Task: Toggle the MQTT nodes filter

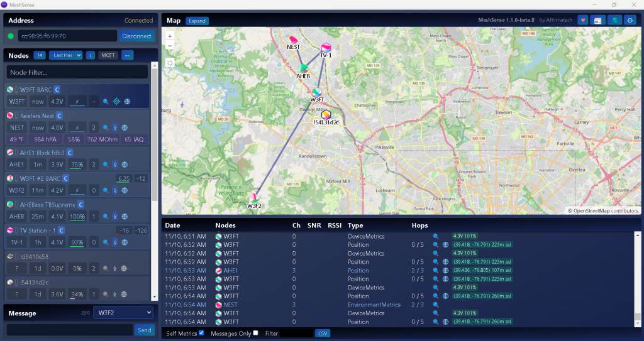Action: pos(108,55)
